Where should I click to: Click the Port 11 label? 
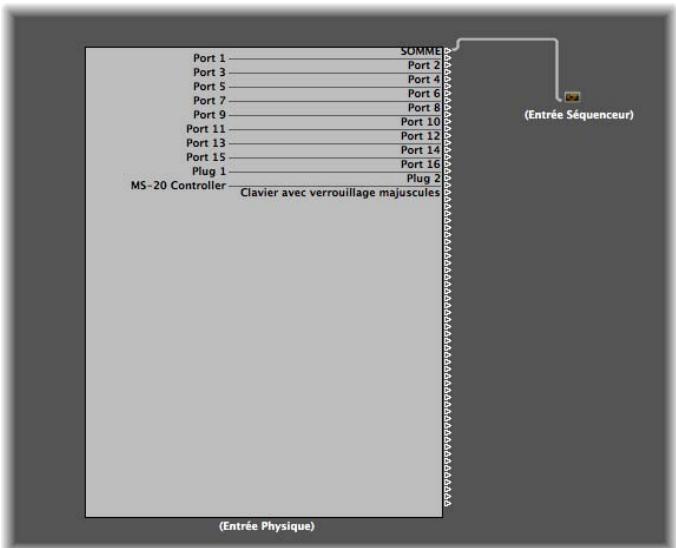coord(206,129)
